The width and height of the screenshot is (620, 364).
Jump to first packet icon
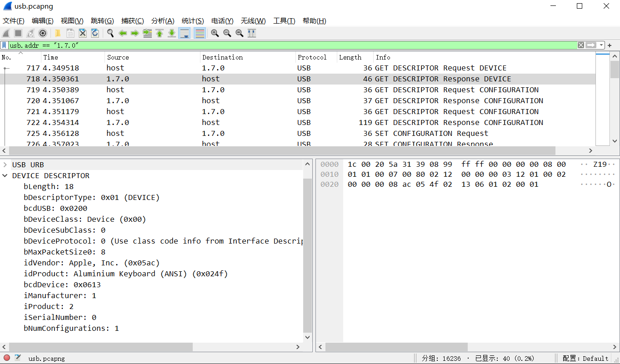[160, 33]
